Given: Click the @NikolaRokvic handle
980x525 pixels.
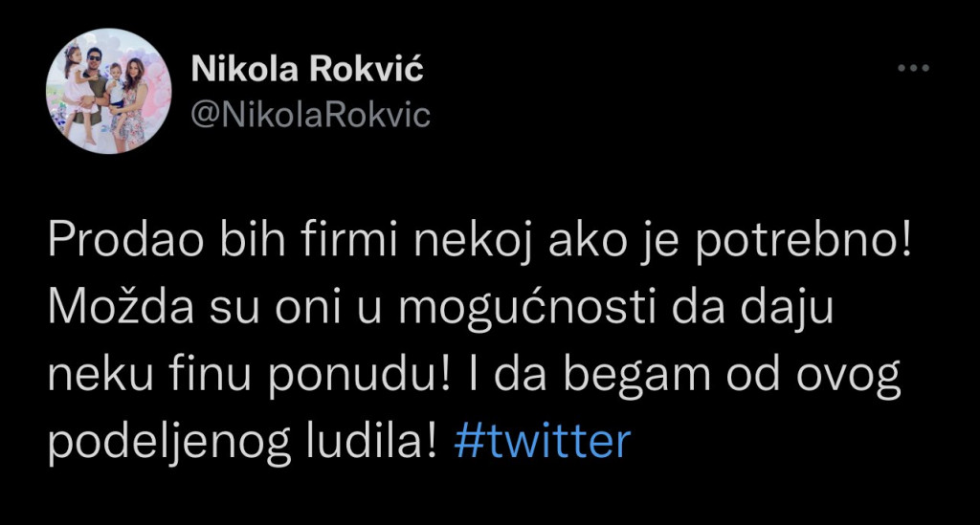Looking at the screenshot, I should (311, 115).
